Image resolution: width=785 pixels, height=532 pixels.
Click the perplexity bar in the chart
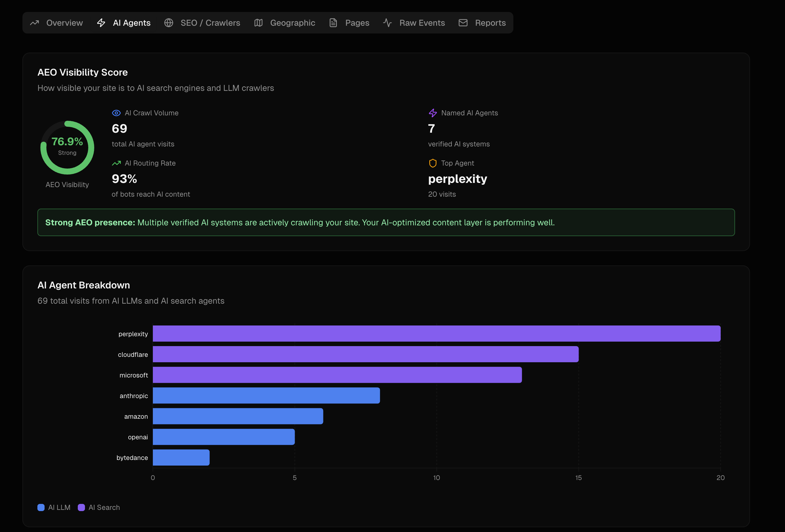[436, 334]
